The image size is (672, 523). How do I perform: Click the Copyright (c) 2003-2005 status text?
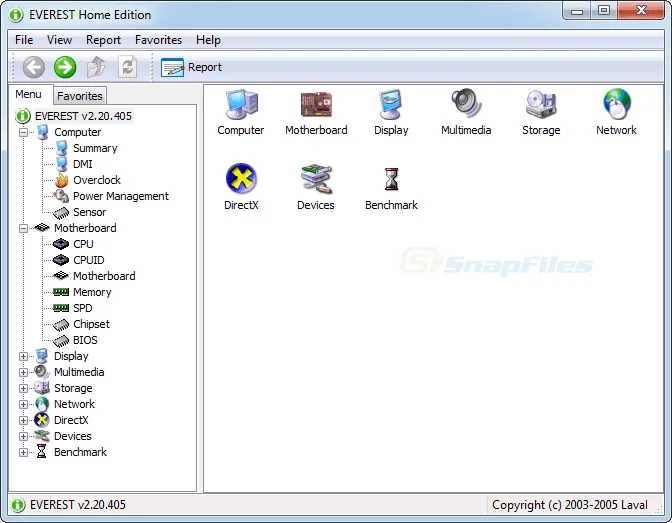coord(570,505)
